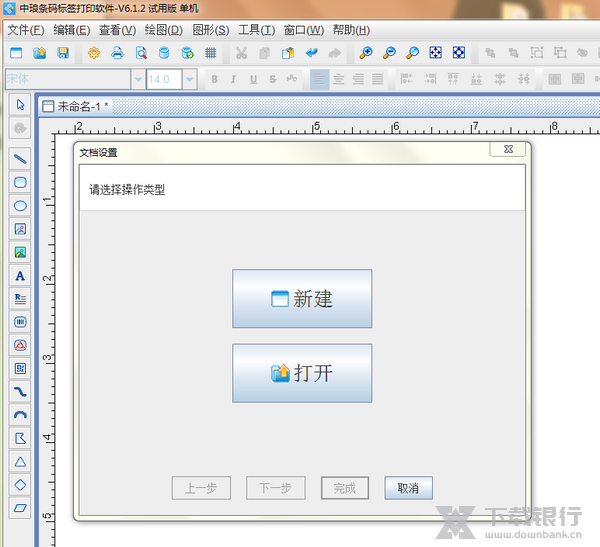Open the 绘图(D) menu

pyautogui.click(x=163, y=30)
